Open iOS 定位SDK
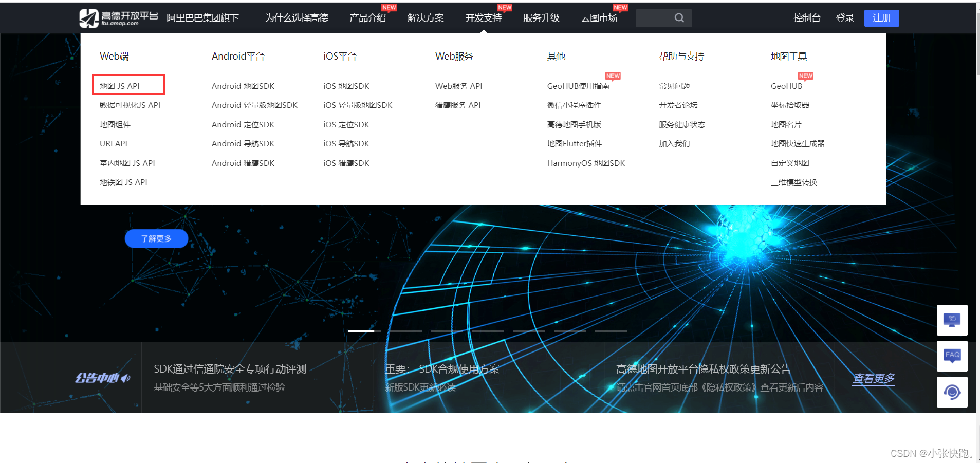This screenshot has width=980, height=463. coord(346,124)
